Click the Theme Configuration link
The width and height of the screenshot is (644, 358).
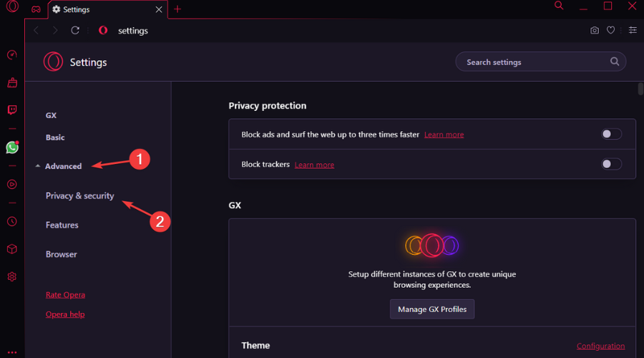600,346
